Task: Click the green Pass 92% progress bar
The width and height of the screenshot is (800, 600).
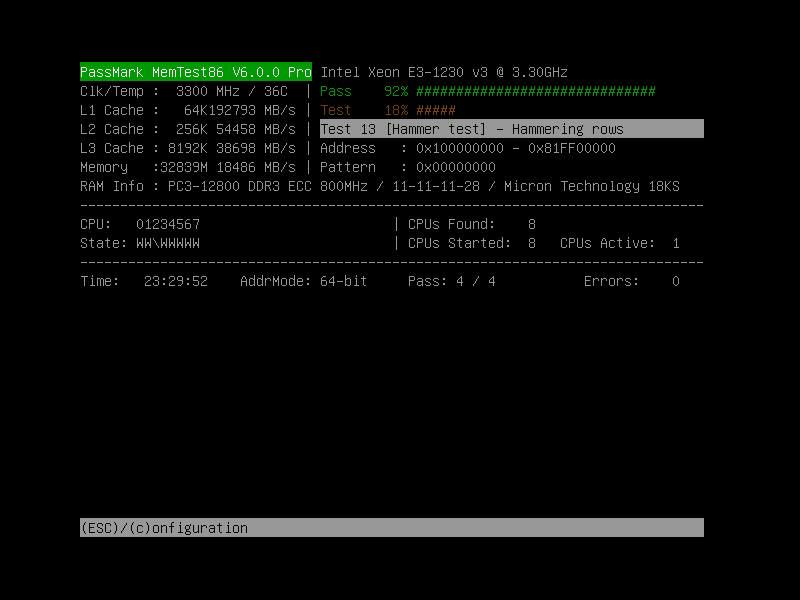Action: [x=536, y=91]
